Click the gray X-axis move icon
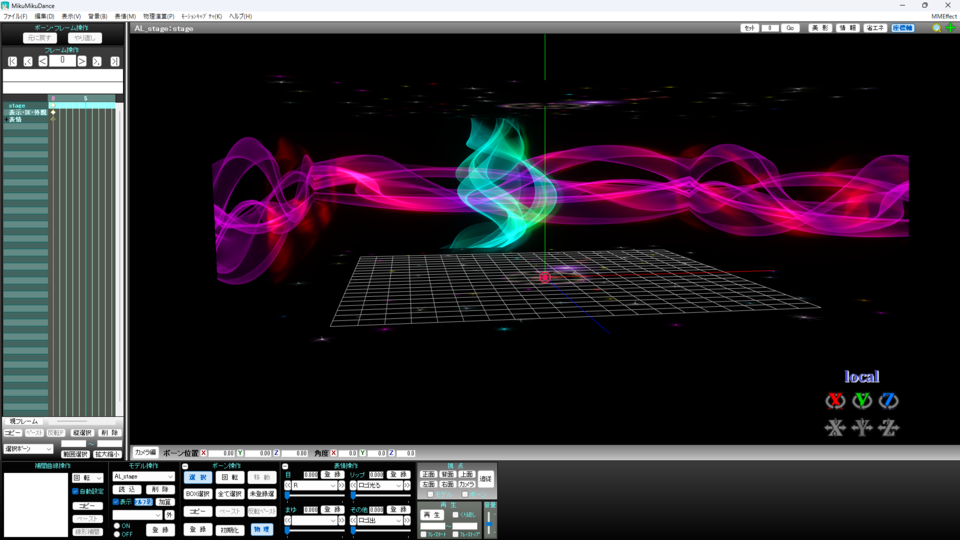This screenshot has width=960, height=540. click(835, 428)
